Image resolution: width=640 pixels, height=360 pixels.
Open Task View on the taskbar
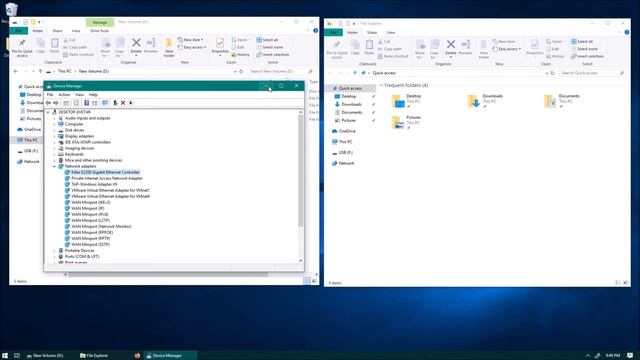(x=17, y=356)
